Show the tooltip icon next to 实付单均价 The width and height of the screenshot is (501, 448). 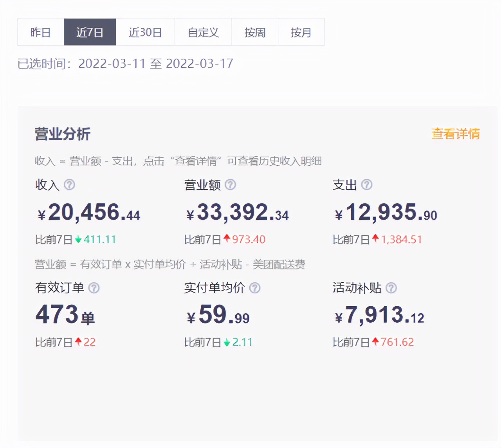click(255, 288)
